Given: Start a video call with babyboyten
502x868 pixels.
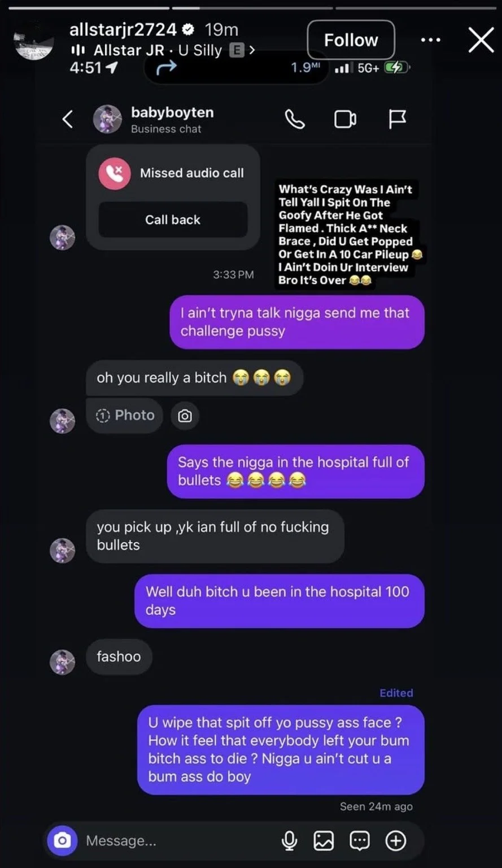Looking at the screenshot, I should point(345,119).
